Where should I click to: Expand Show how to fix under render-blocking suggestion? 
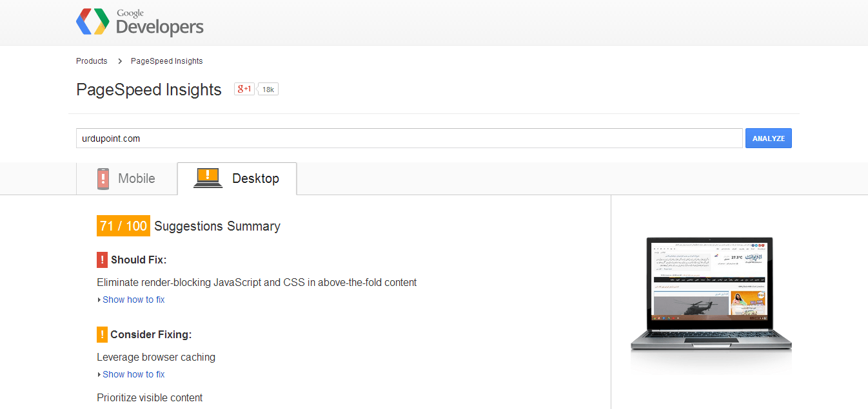[133, 299]
